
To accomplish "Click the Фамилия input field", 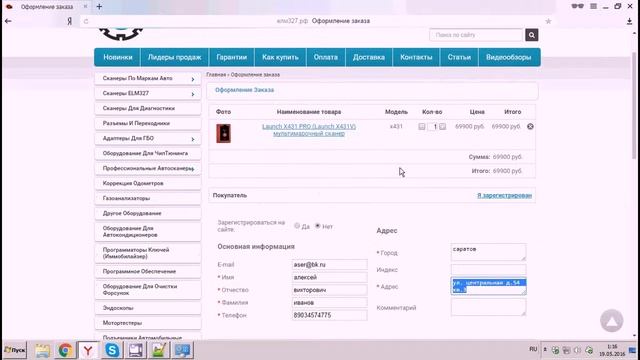I will pos(329,302).
